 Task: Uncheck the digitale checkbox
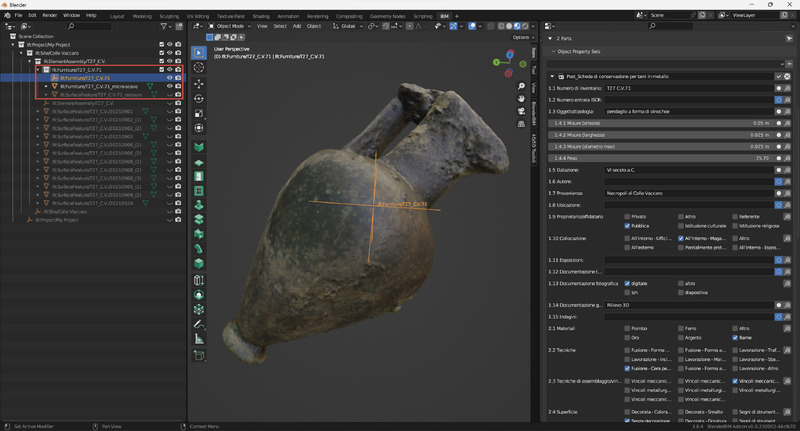627,283
